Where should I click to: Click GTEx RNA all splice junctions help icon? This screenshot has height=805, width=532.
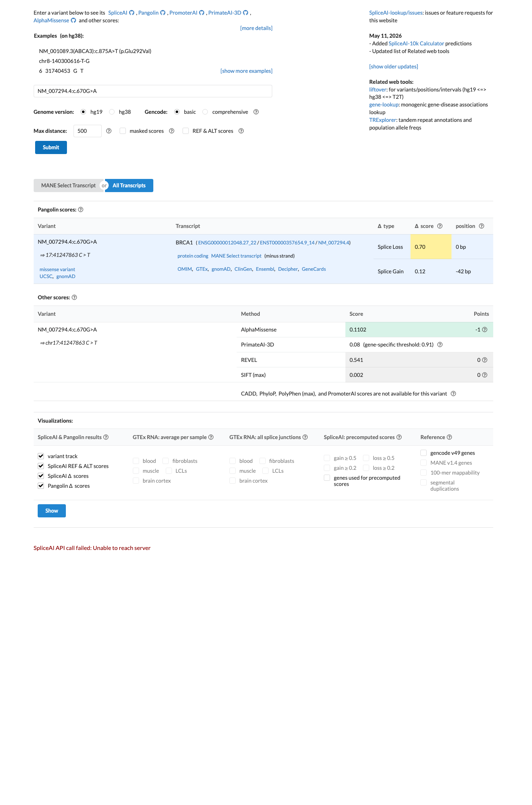(305, 437)
